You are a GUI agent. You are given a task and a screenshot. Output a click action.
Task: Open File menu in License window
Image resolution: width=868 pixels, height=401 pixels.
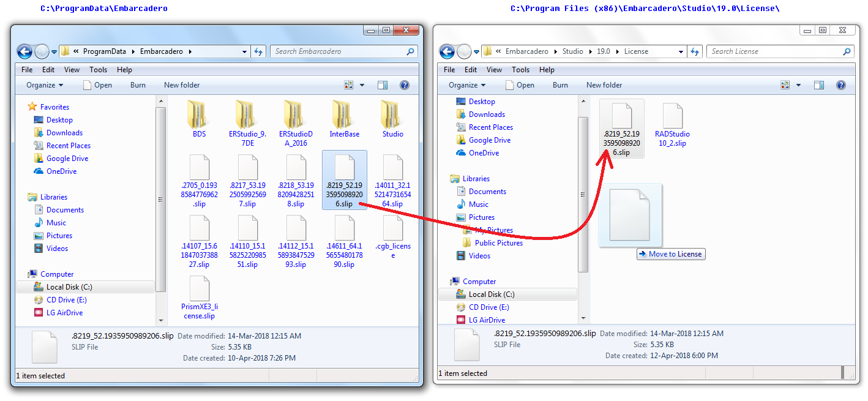coord(449,70)
